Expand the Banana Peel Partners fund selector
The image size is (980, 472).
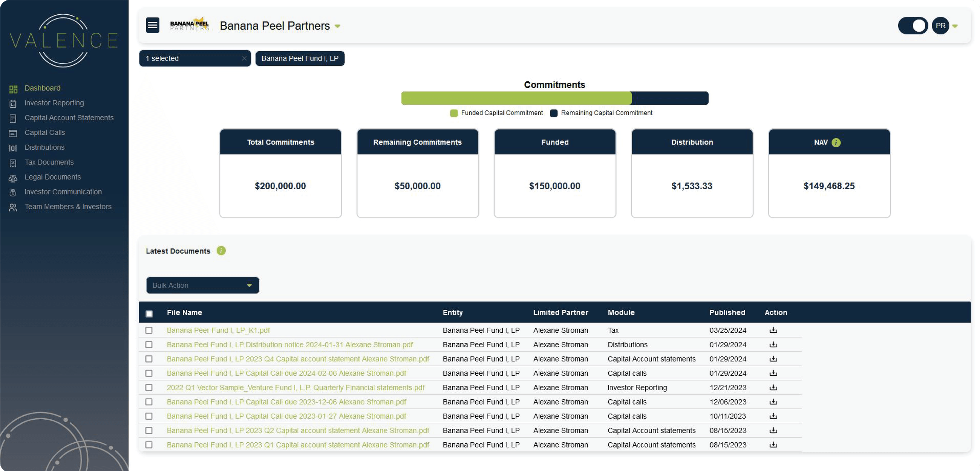click(338, 26)
